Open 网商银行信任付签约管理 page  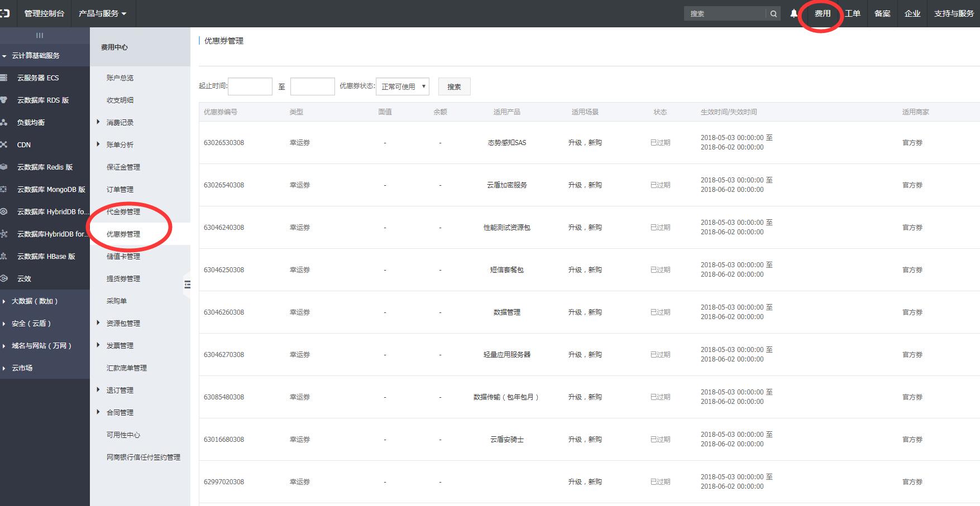[x=144, y=457]
